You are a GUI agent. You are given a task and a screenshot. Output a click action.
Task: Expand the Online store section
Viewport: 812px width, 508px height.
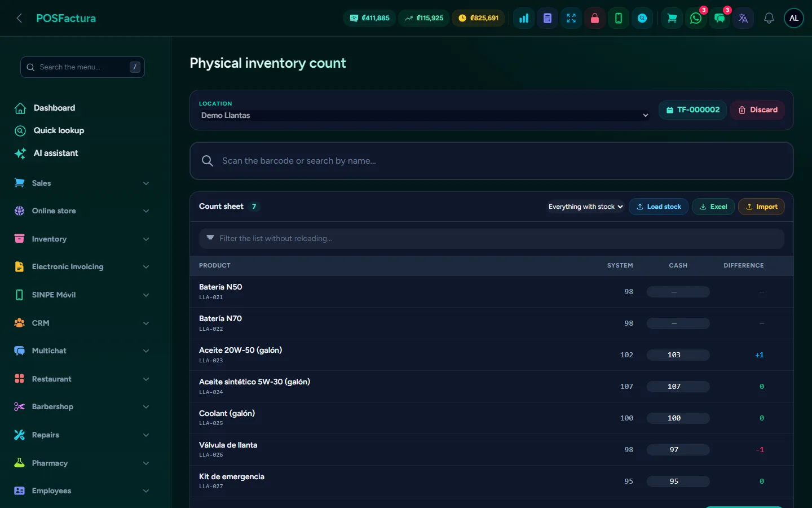[x=82, y=211]
